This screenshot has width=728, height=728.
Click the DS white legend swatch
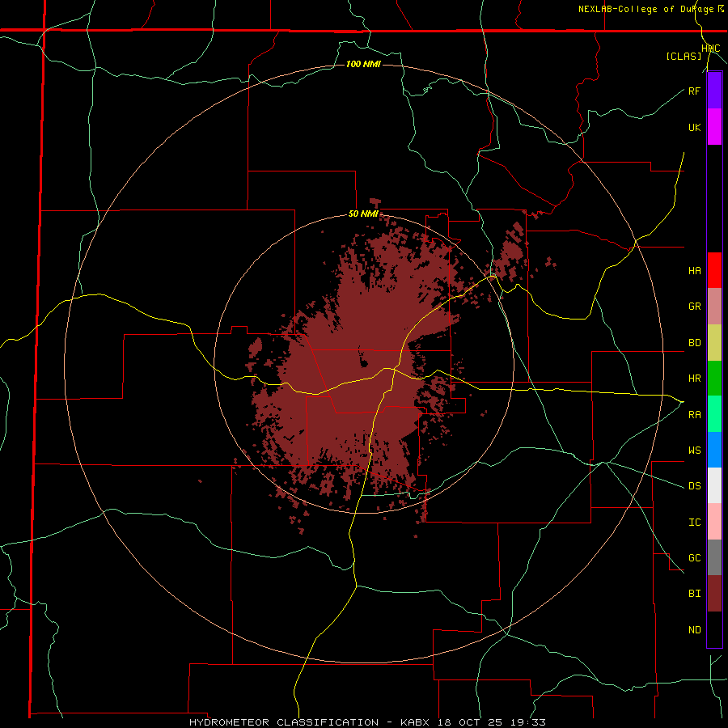coord(714,485)
